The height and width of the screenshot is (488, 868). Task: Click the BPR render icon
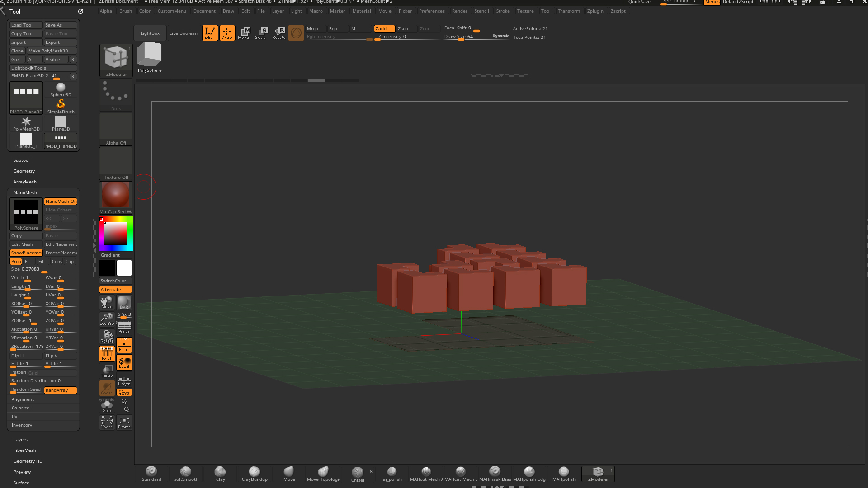pos(124,302)
